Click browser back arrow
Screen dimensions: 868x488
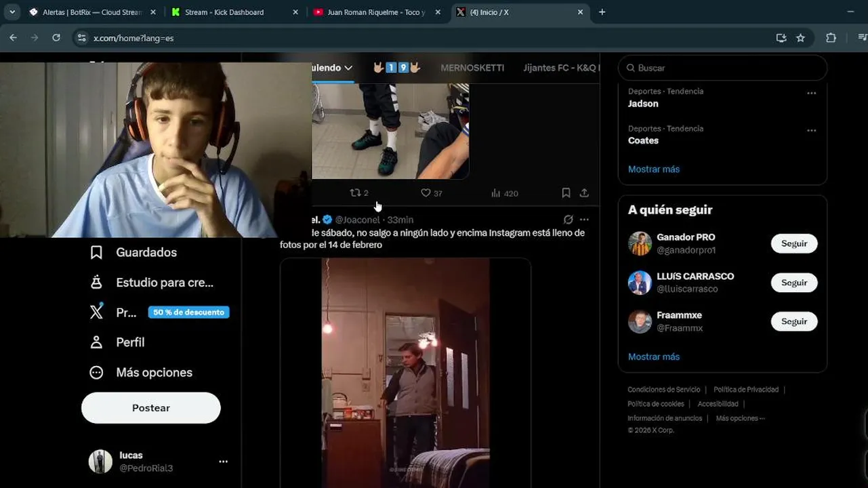point(13,38)
